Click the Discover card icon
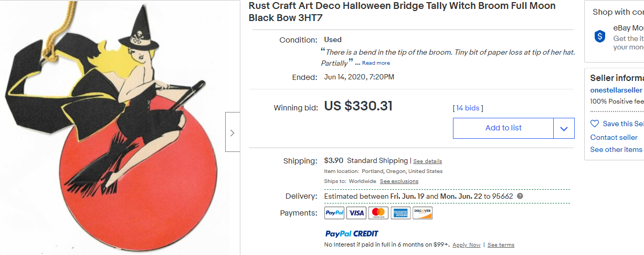 [x=423, y=213]
